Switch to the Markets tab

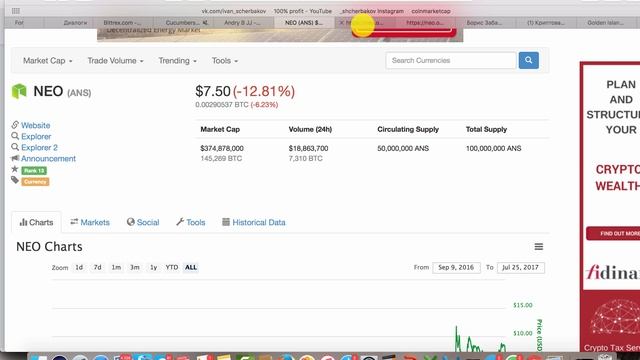(90, 222)
